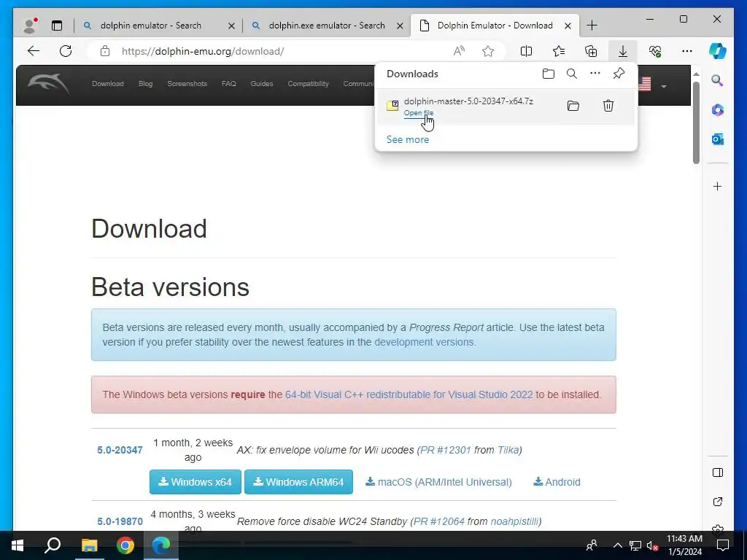Launch the Copilot sidebar icon
Image resolution: width=747 pixels, height=560 pixels.
(x=718, y=51)
